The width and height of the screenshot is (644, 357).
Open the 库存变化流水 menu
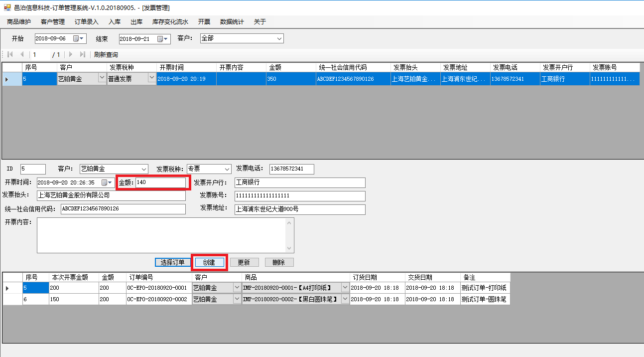point(170,22)
